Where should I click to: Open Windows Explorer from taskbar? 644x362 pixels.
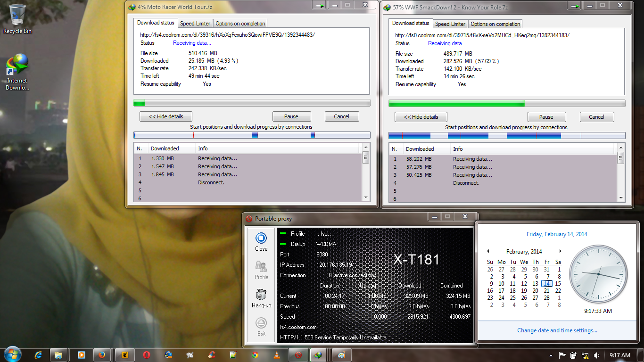click(x=58, y=355)
